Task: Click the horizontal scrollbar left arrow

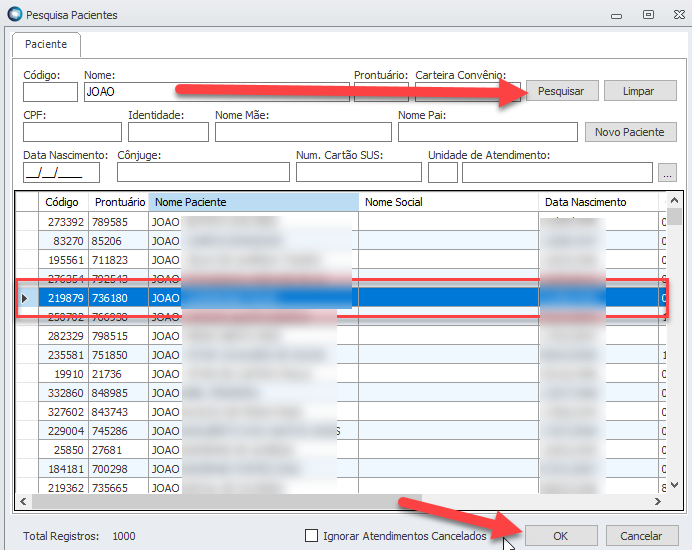Action: (23, 501)
